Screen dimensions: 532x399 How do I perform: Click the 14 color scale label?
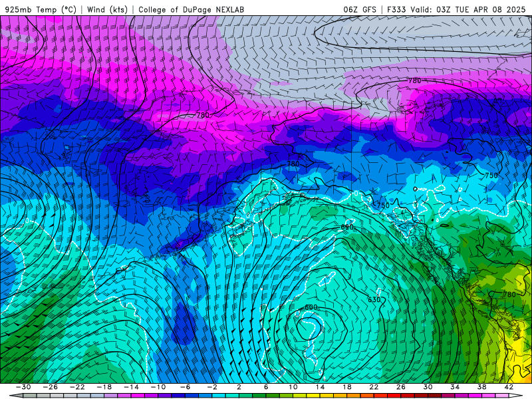[320, 387]
